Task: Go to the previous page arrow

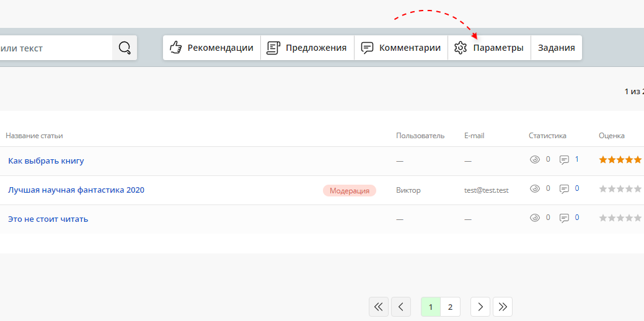Action: point(401,307)
